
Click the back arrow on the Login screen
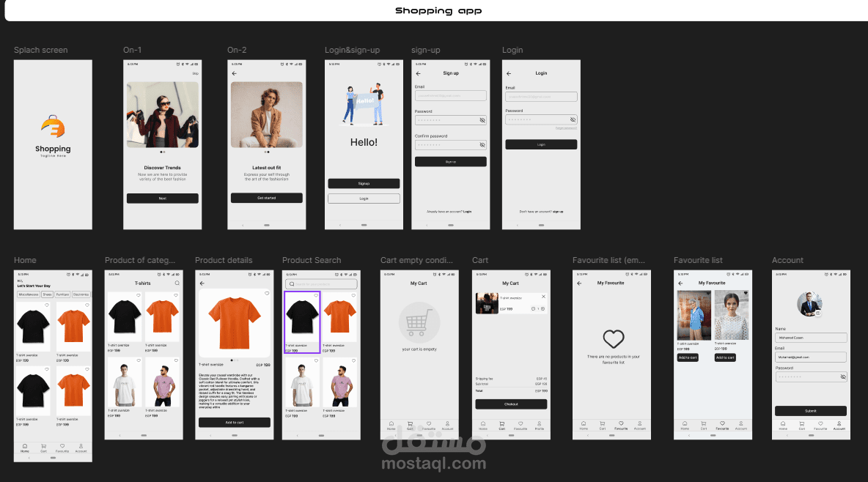click(x=509, y=73)
